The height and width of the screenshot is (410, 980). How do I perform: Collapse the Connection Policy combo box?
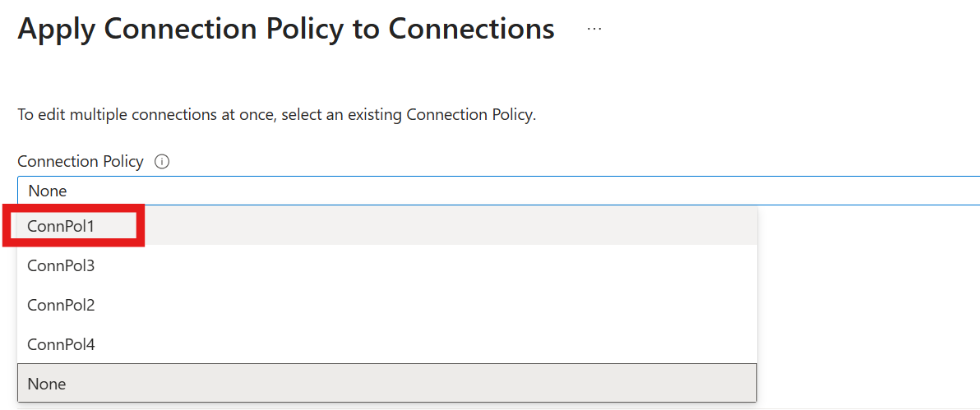click(x=499, y=191)
